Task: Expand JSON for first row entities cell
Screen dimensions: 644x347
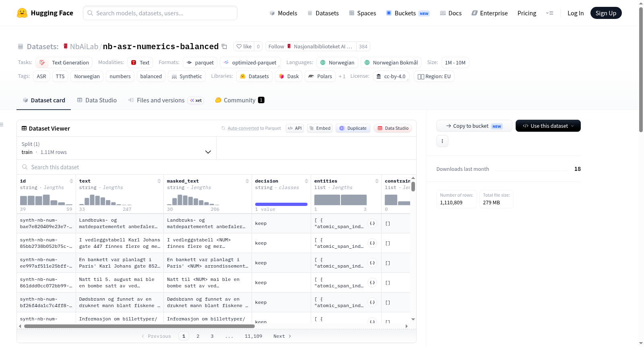Action: (x=372, y=223)
